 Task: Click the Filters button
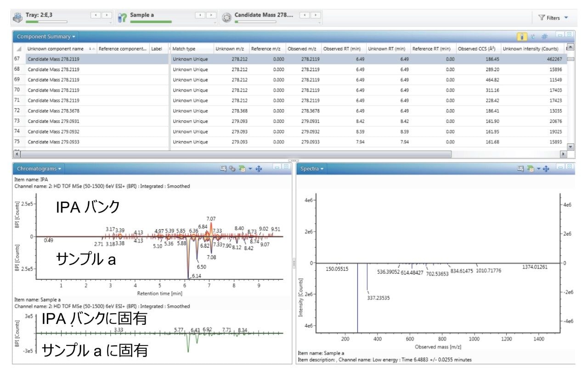click(553, 17)
